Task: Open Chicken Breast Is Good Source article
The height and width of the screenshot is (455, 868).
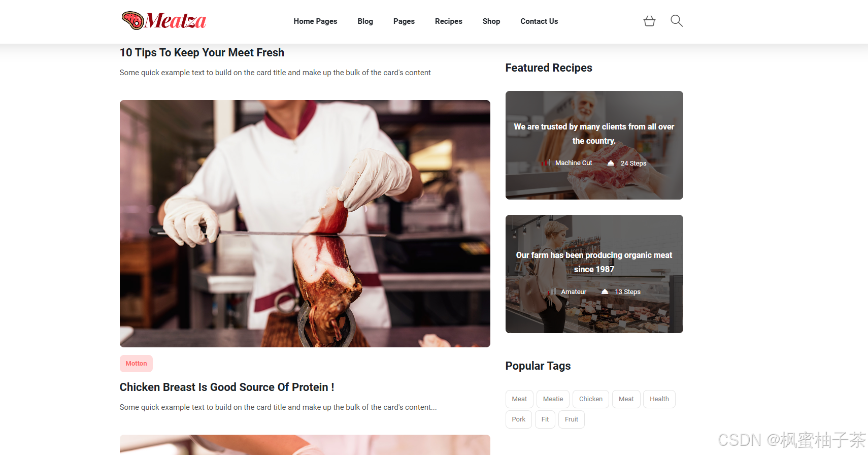Action: click(x=227, y=387)
